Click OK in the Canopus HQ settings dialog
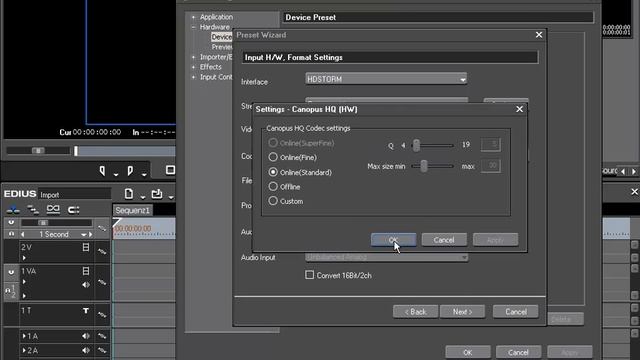Viewport: 640px width, 360px height. point(393,240)
